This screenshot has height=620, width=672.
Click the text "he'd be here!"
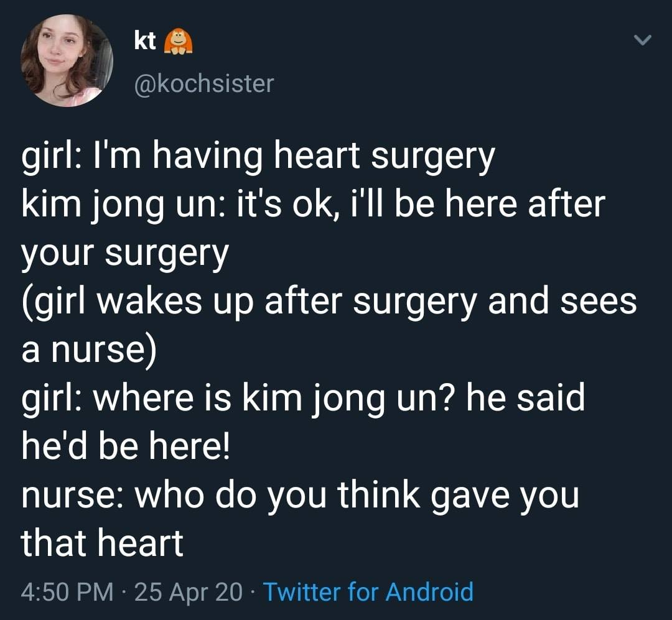click(x=126, y=446)
